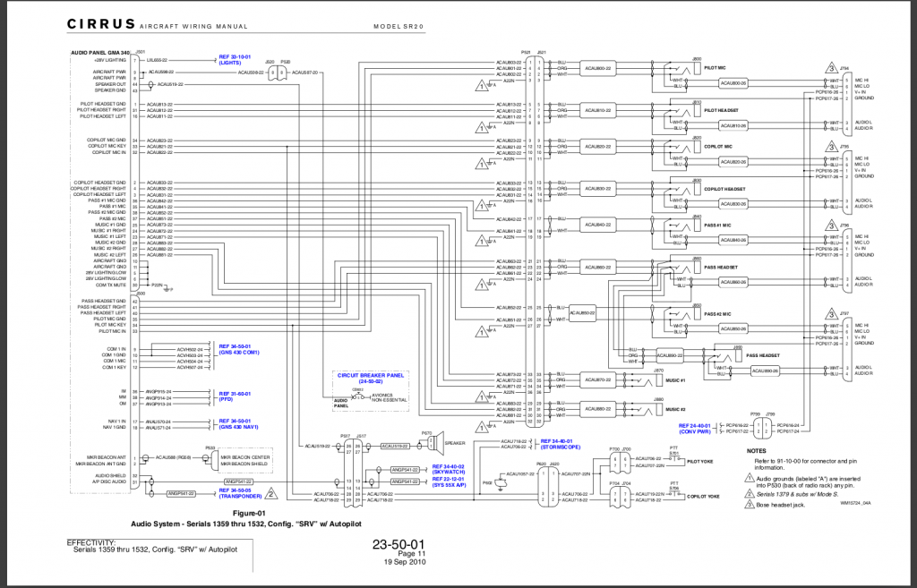Click the CIRCUIT BREAKER PANEL 24-50-02 heading
Viewport: 917px width, 588px height.
coord(371,376)
